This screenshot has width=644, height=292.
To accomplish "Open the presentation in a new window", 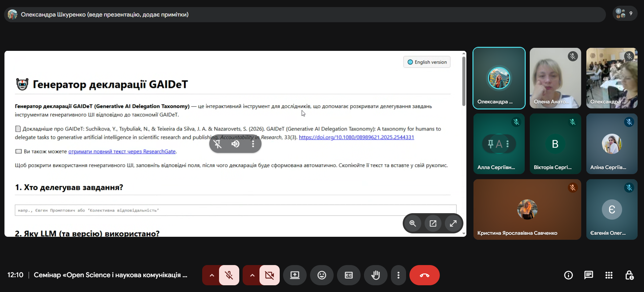I will point(433,223).
